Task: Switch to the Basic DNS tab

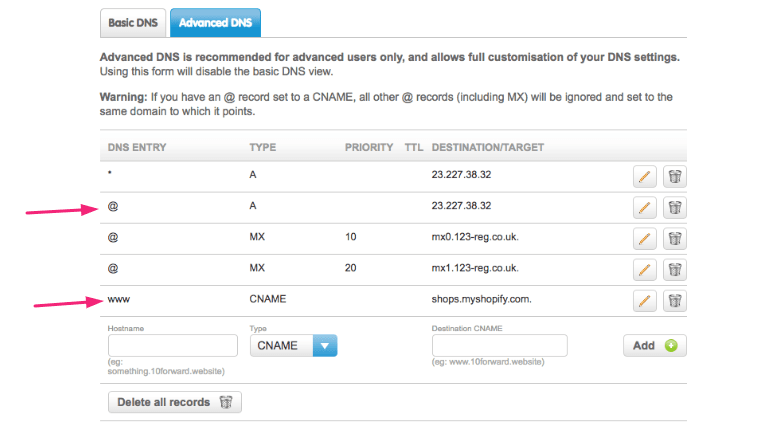Action: (133, 23)
